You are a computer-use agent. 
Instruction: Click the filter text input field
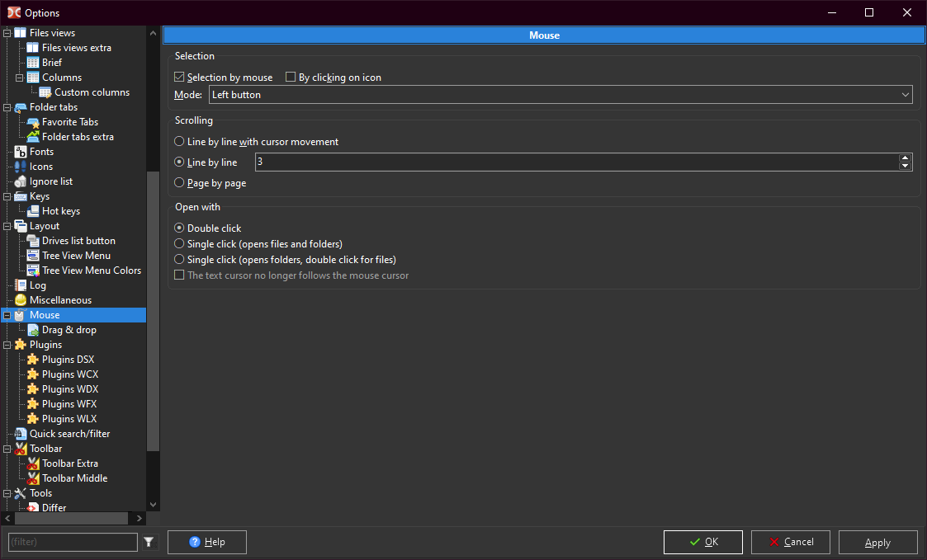click(73, 542)
